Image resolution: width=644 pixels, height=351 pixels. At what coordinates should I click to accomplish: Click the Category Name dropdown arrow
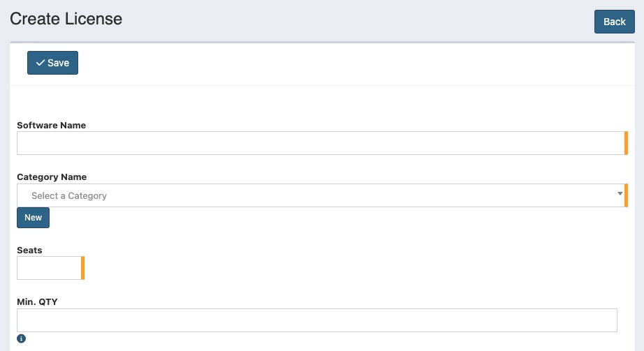pyautogui.click(x=620, y=193)
